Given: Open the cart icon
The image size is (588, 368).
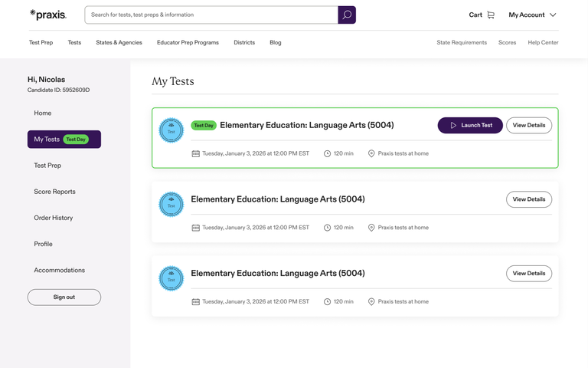Looking at the screenshot, I should (x=491, y=15).
